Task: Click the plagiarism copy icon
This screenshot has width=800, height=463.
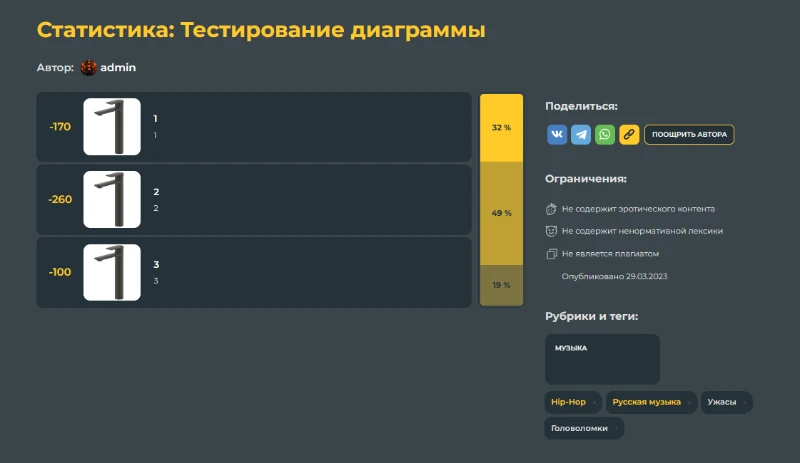Action: 551,254
